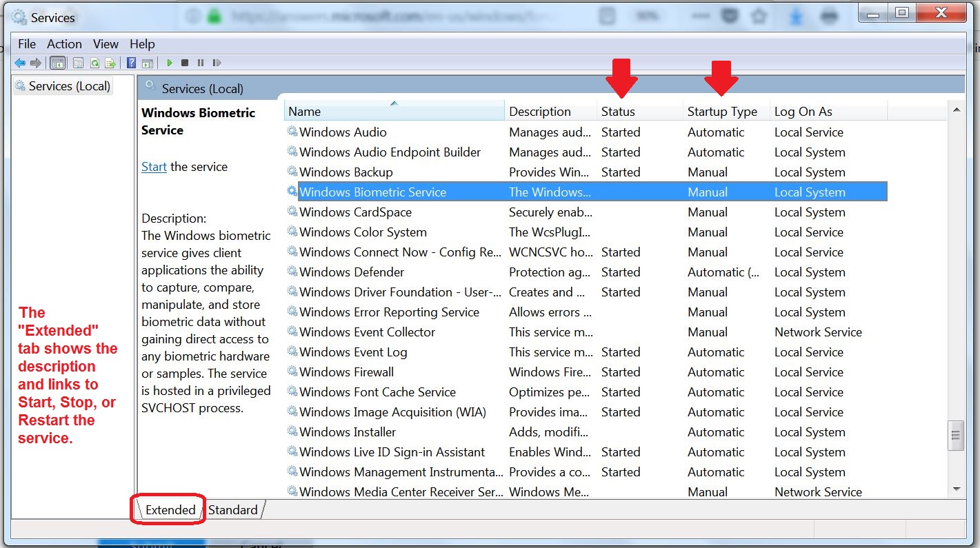Viewport: 980px width, 548px height.
Task: Sort by the Name column header
Action: [x=394, y=111]
